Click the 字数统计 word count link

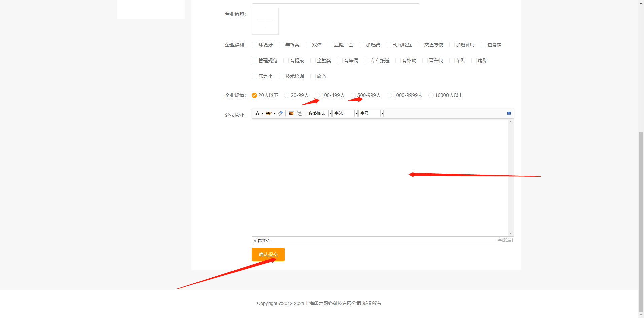(x=505, y=240)
